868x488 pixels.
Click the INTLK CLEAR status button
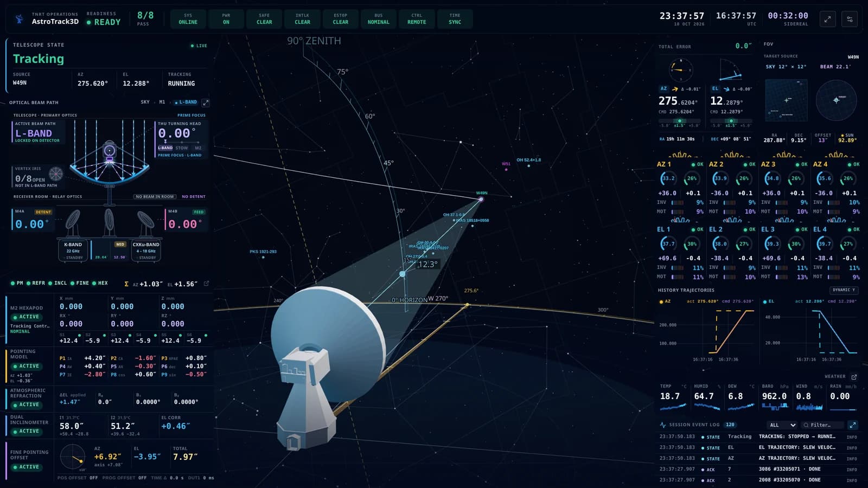[302, 19]
